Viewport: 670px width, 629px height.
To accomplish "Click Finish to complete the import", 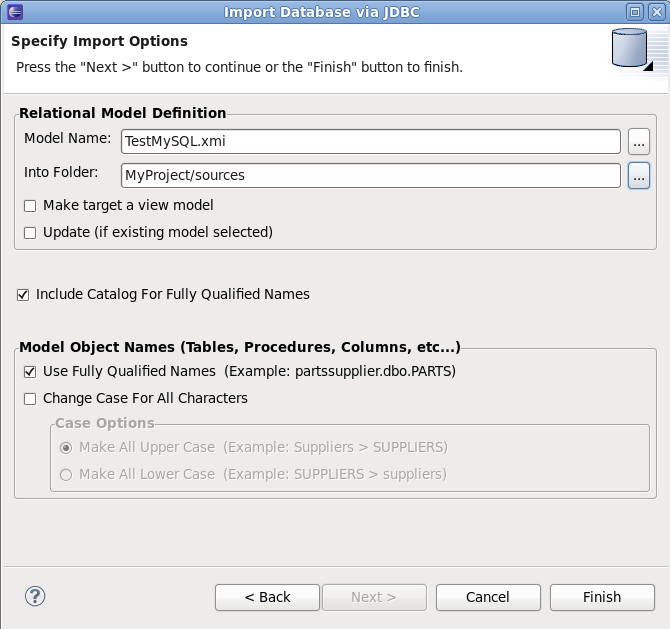I will [x=602, y=597].
